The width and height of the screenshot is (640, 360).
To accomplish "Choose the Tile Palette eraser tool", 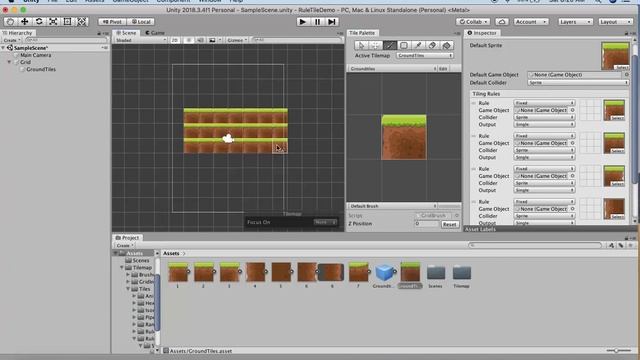I will [432, 45].
